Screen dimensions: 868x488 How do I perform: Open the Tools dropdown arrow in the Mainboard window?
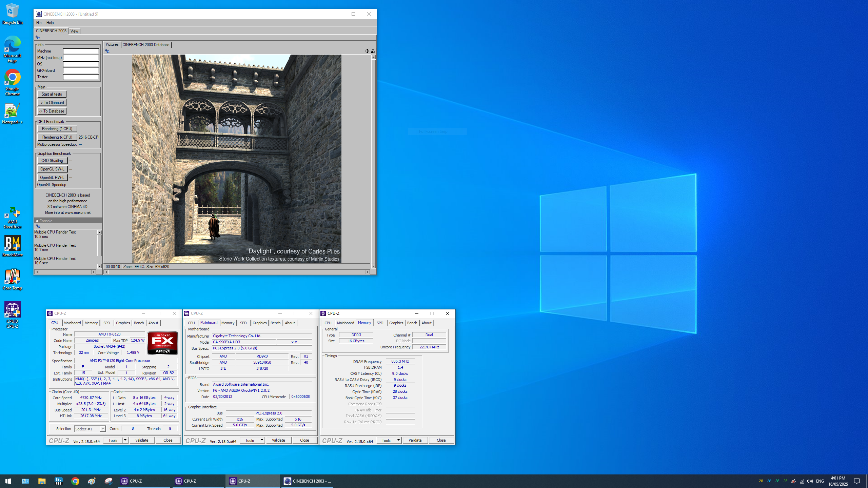pos(262,440)
